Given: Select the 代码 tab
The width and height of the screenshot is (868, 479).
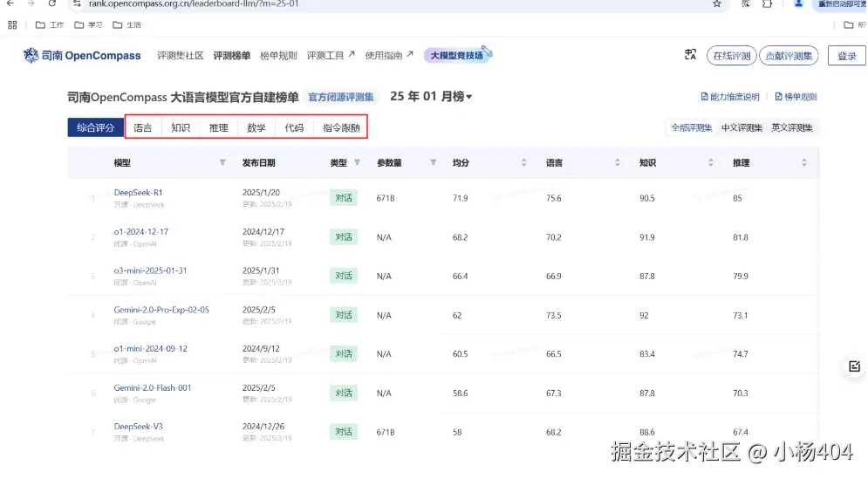Looking at the screenshot, I should [294, 128].
